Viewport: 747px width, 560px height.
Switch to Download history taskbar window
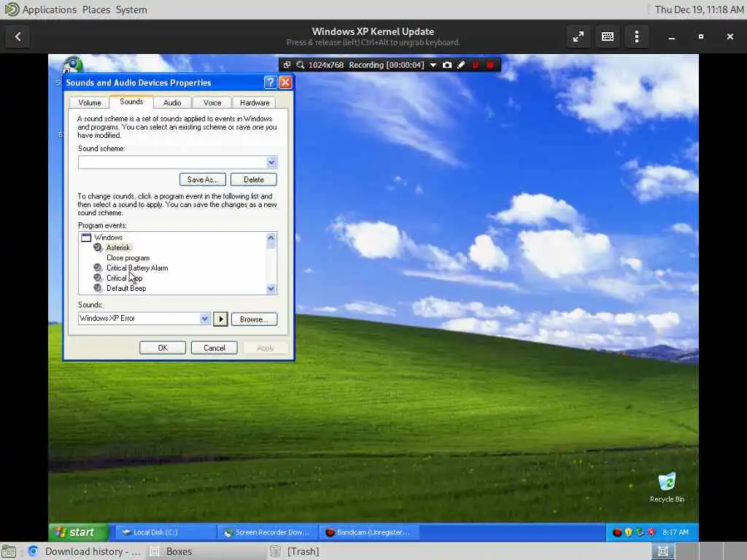pos(84,551)
